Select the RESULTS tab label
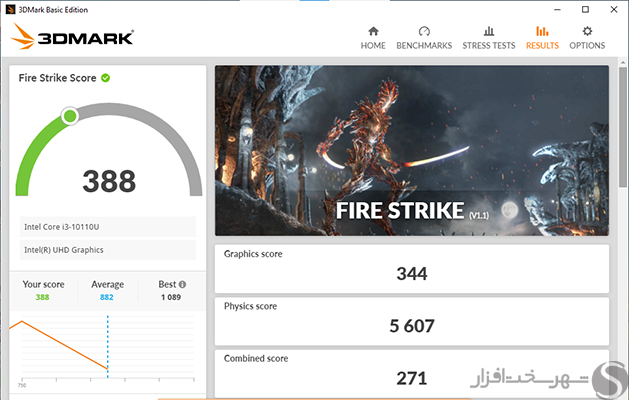Viewport: 629px width, 400px height. coord(542,45)
